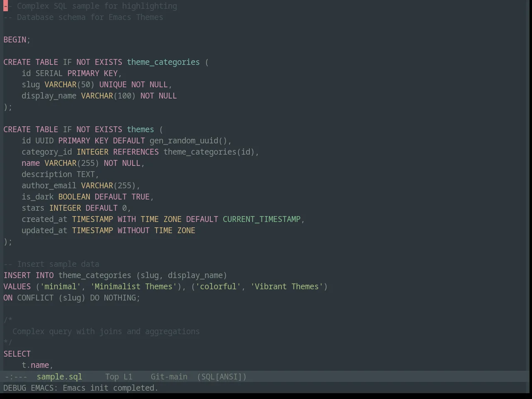Screen dimensions: 532x399
Task: Click the echo area message 'Emacs init completed.'
Action: (x=111, y=388)
